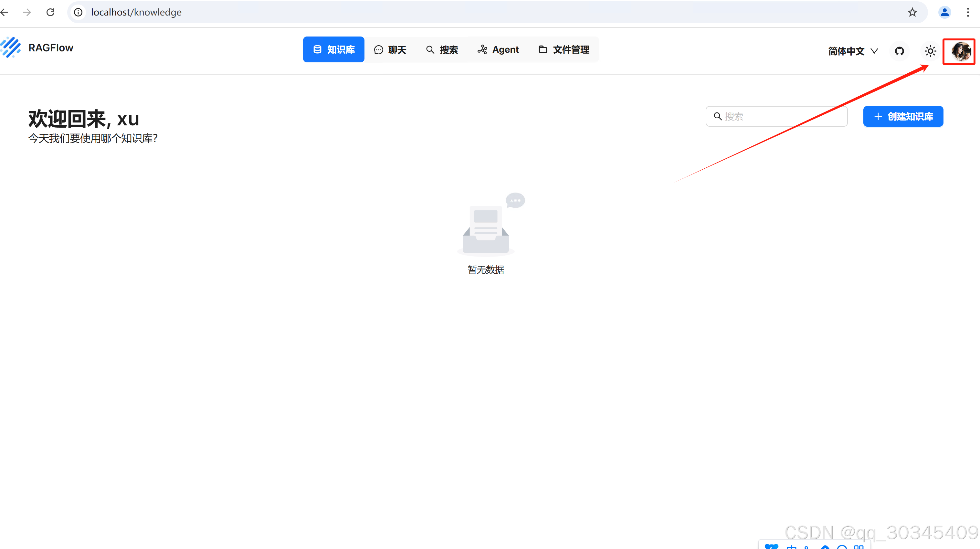This screenshot has height=549, width=980.
Task: Click the magnifier icon in search box
Action: [718, 116]
